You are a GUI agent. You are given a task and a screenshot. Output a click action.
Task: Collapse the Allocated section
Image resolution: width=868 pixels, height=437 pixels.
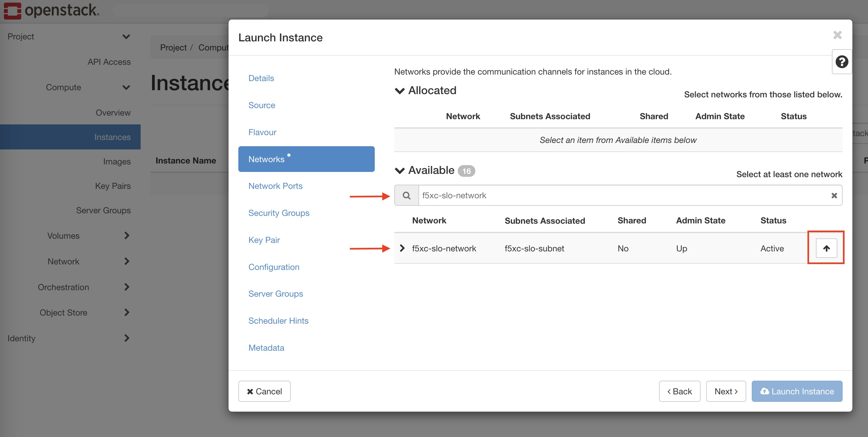point(399,90)
